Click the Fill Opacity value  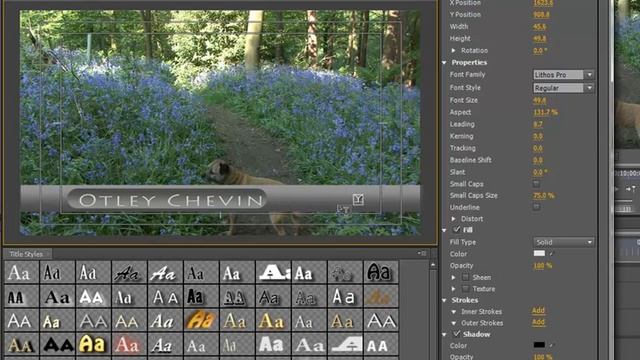(542, 265)
